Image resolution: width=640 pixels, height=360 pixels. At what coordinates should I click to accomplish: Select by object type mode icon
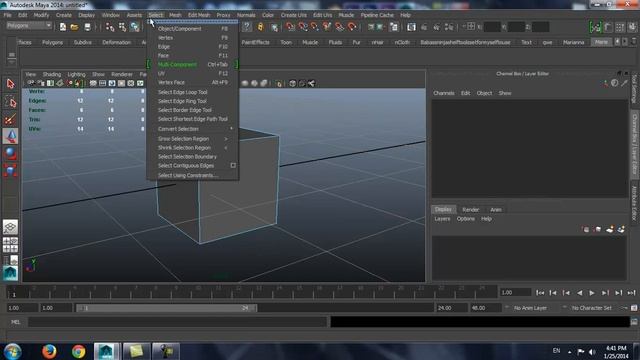(122, 27)
